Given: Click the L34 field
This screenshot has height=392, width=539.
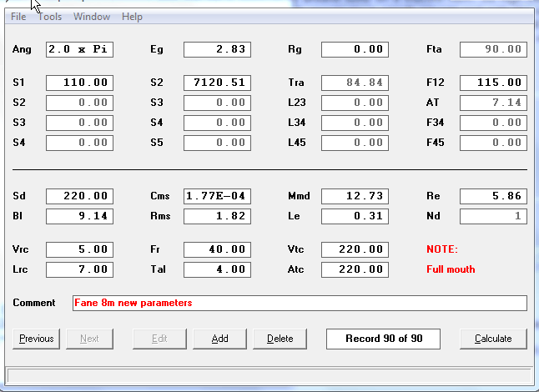Looking at the screenshot, I should [x=355, y=123].
